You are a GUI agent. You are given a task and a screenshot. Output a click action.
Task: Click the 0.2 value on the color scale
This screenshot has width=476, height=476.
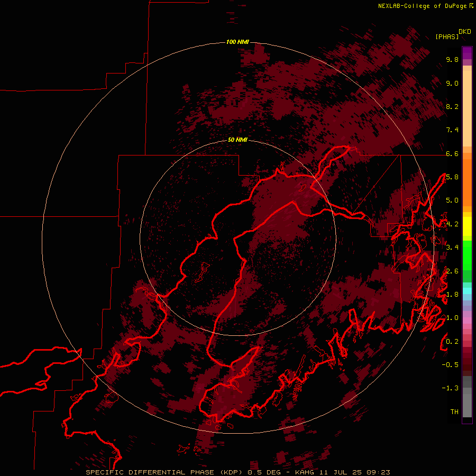point(452,342)
